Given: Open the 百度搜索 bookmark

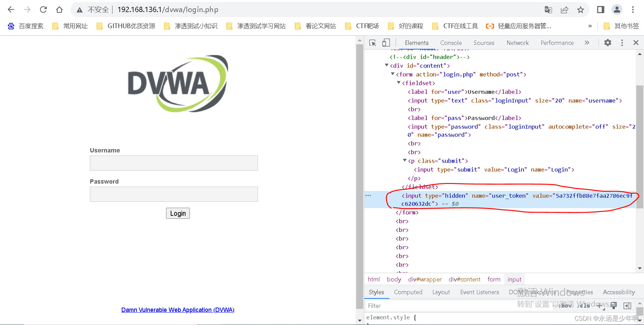Looking at the screenshot, I should point(26,26).
